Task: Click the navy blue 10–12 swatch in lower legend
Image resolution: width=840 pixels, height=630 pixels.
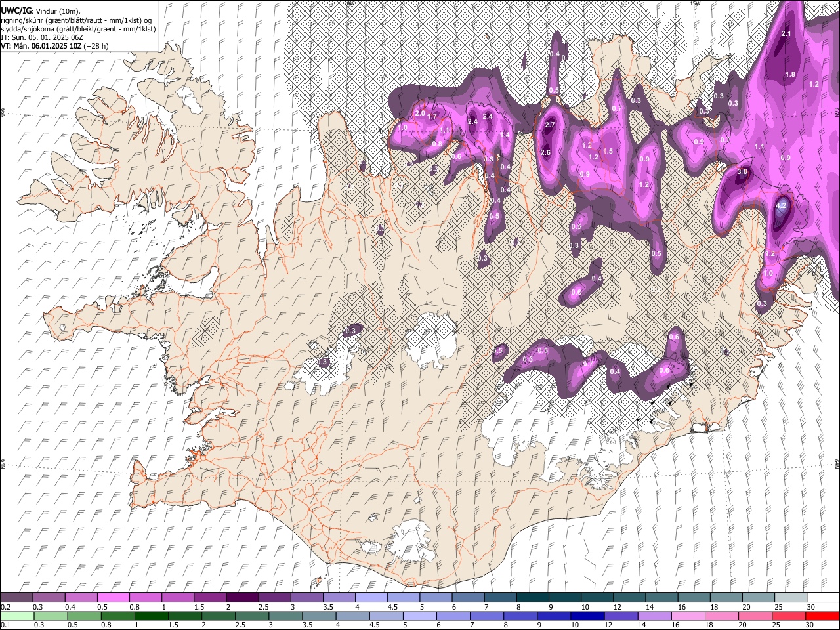Action: tap(588, 616)
